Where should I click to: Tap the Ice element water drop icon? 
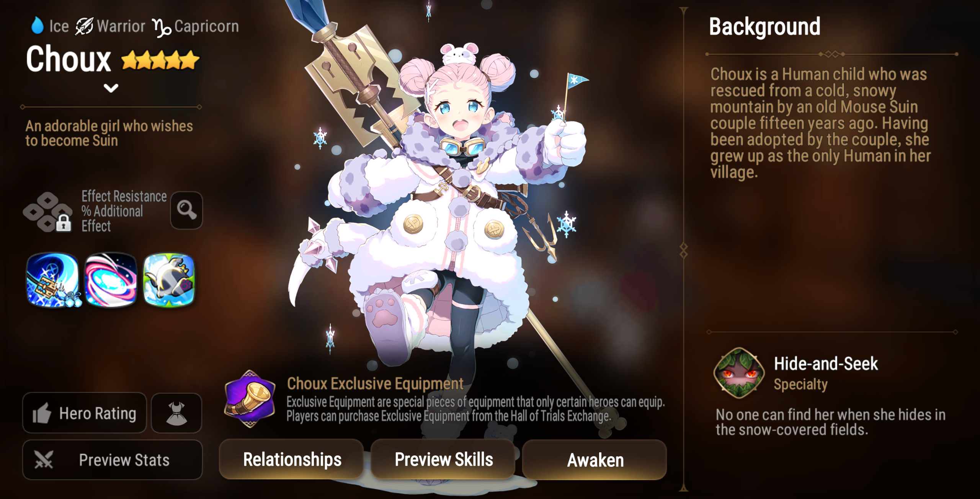(x=37, y=26)
